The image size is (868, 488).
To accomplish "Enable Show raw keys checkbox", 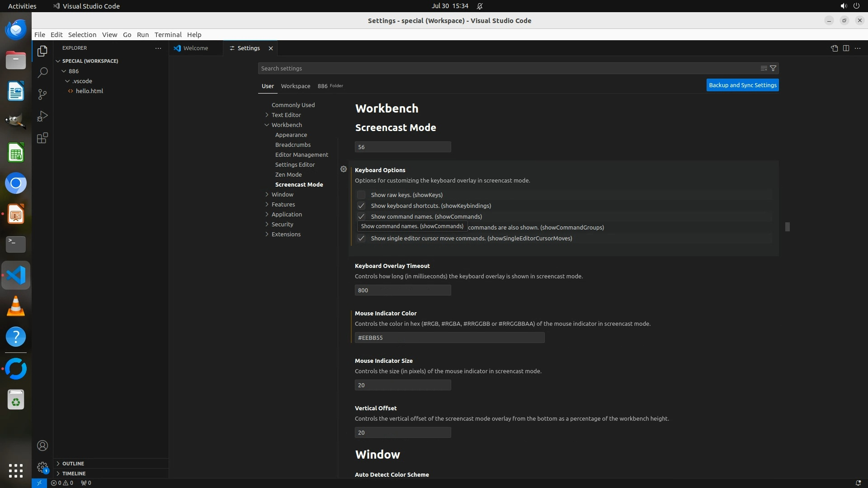I will [361, 195].
